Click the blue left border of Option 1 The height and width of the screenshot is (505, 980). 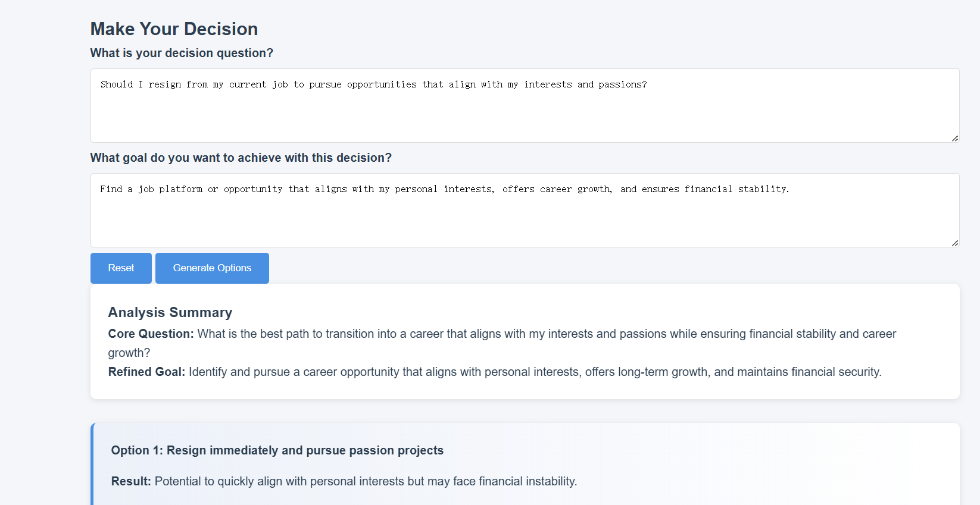[92, 464]
